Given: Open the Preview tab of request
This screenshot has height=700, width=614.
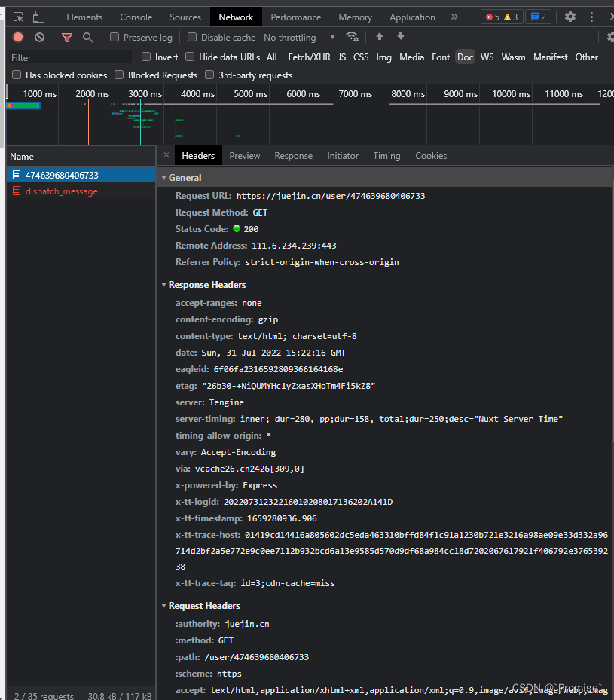Looking at the screenshot, I should [245, 156].
